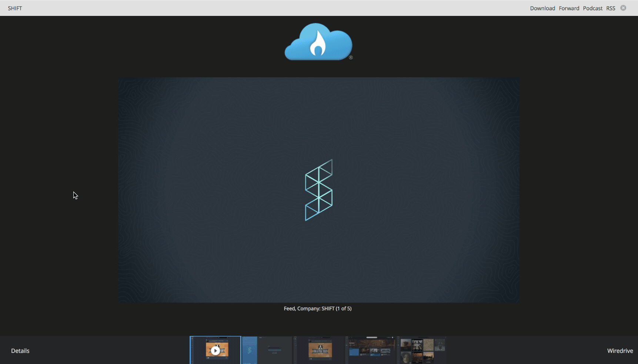Open the RSS feed link

611,8
